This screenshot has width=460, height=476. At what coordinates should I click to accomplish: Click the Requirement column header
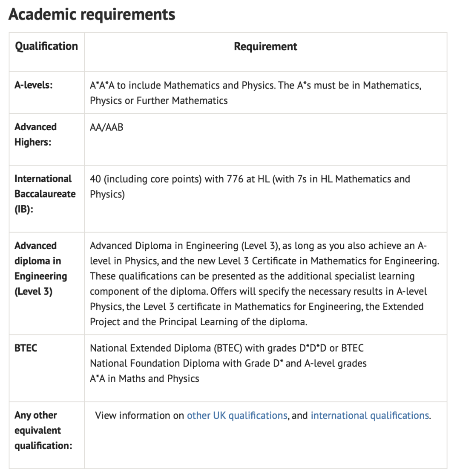pyautogui.click(x=265, y=46)
